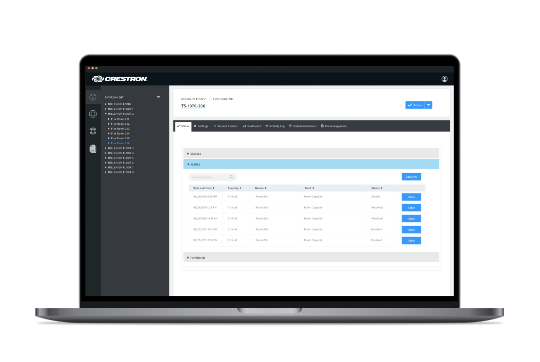This screenshot has width=540, height=362.
Task: Click the Clear All button
Action: point(411,177)
